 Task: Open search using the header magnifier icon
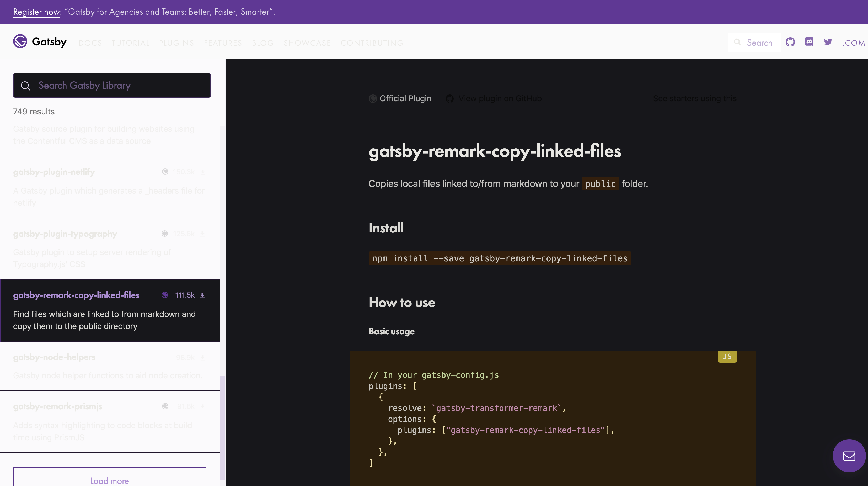(738, 42)
